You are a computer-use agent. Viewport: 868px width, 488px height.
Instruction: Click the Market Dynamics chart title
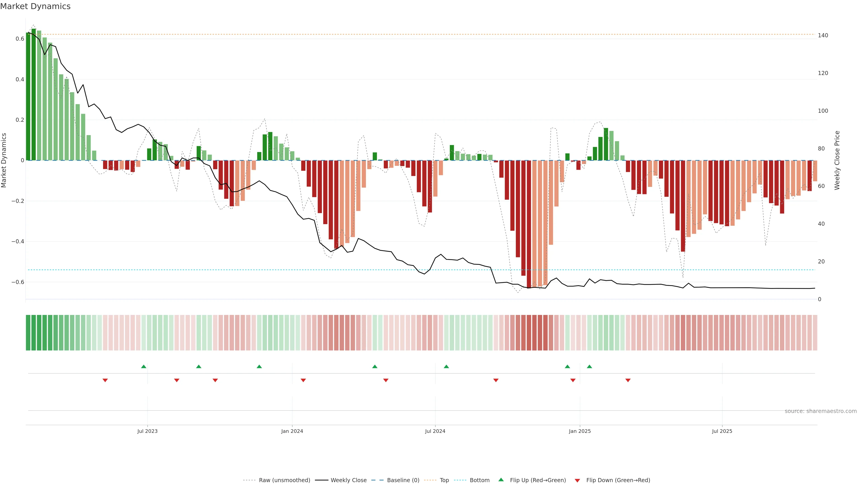[35, 6]
